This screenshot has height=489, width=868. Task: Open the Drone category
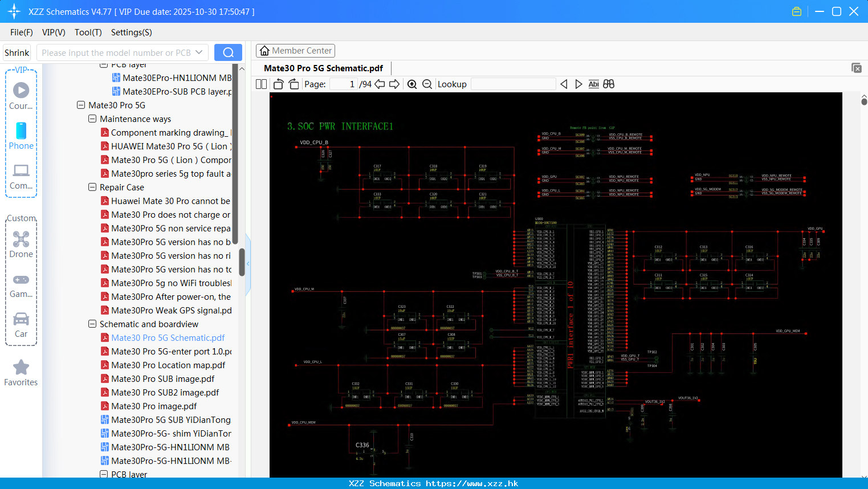coord(21,244)
